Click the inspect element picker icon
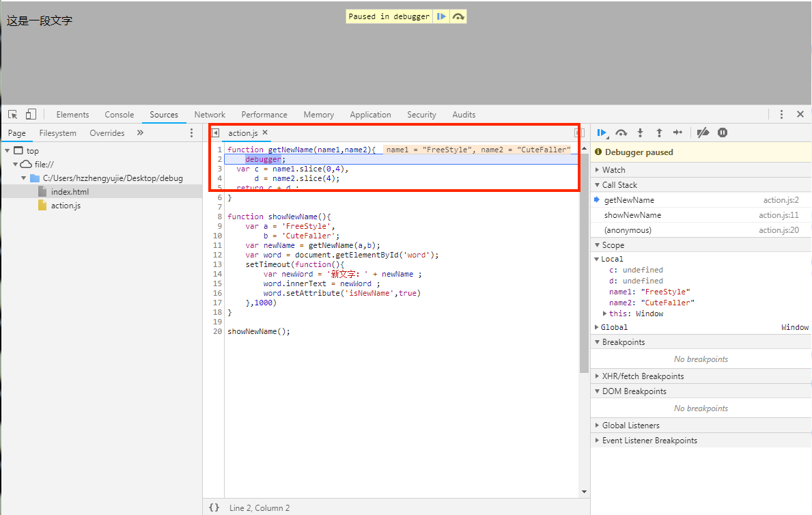 point(13,114)
